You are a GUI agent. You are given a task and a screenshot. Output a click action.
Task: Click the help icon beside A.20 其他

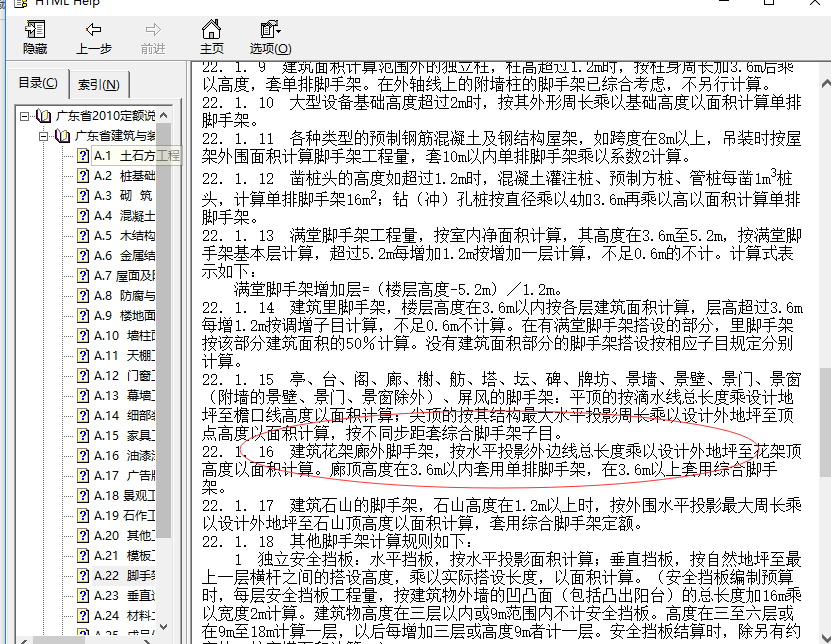point(83,535)
